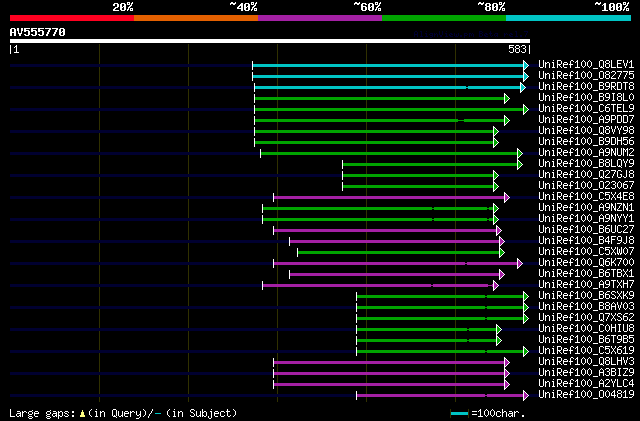Select the UniRef100_Q6K700 label
This screenshot has width=640, height=421.
586,263
